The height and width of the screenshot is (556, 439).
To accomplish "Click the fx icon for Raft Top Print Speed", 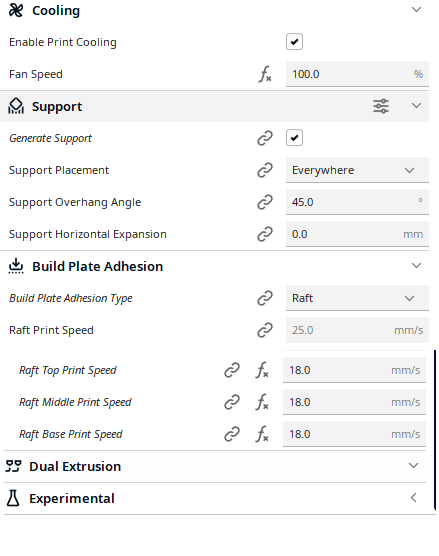I will tap(262, 370).
